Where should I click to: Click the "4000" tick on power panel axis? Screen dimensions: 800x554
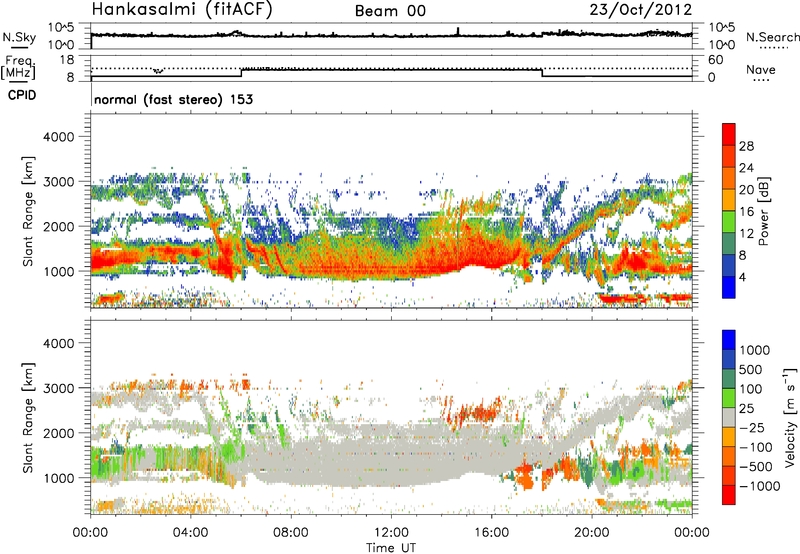58,137
